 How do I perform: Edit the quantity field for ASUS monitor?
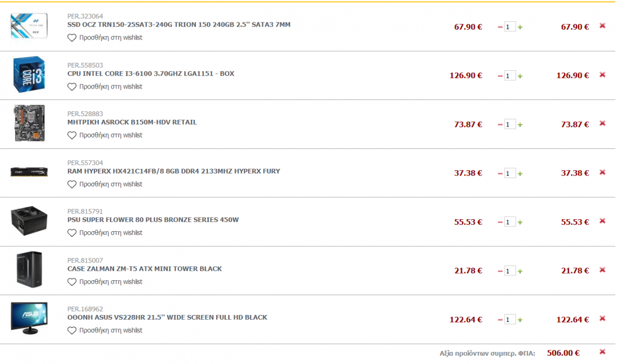tap(510, 319)
